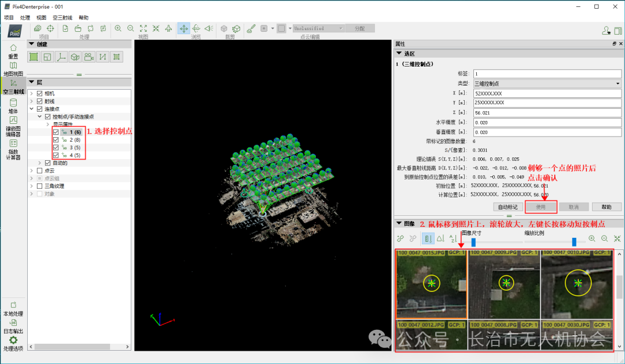The height and width of the screenshot is (364, 625).
Task: Click the image panel zoom in icon
Action: tap(592, 238)
